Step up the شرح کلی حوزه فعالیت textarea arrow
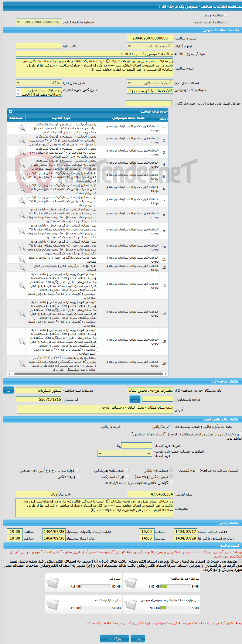The image size is (242, 644). point(18,90)
